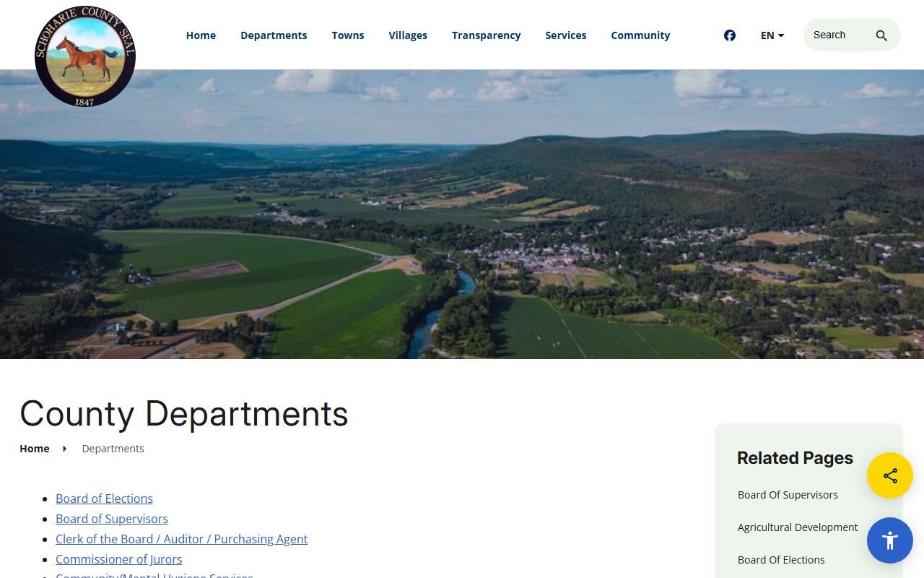Image resolution: width=924 pixels, height=578 pixels.
Task: Open the Departments menu
Action: pos(274,35)
